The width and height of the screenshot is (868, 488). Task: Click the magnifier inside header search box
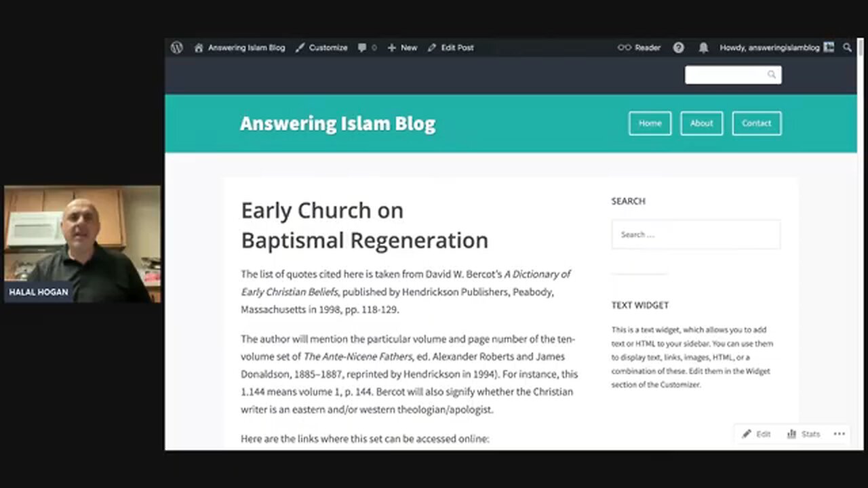[x=772, y=75]
